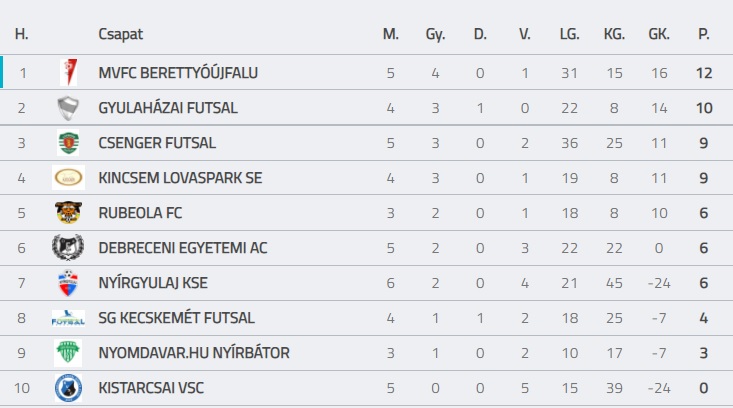Click the Debreceni Egyetemi AC logo
The height and width of the screenshot is (408, 733).
[x=68, y=248]
